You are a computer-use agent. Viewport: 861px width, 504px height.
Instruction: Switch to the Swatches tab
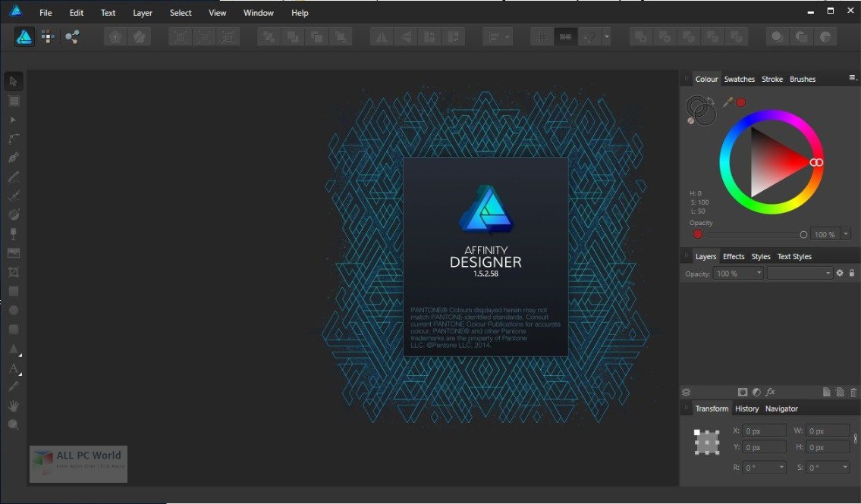tap(739, 79)
